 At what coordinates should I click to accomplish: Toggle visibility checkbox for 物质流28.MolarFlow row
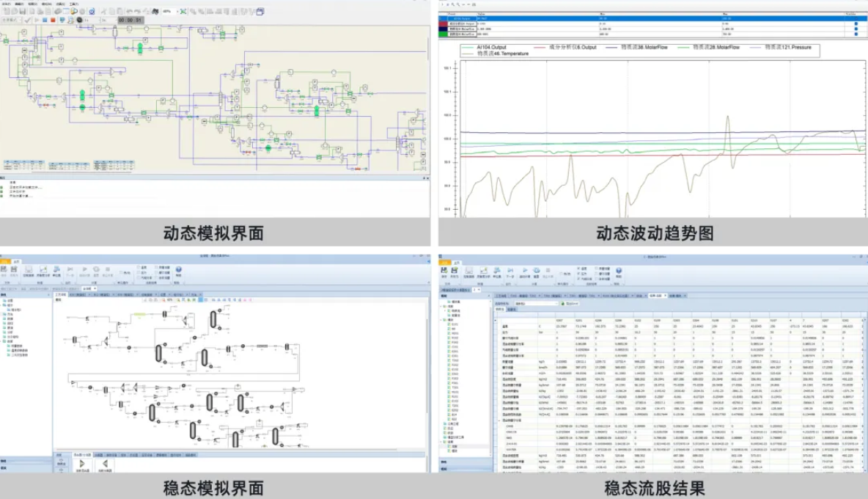coord(856,34)
